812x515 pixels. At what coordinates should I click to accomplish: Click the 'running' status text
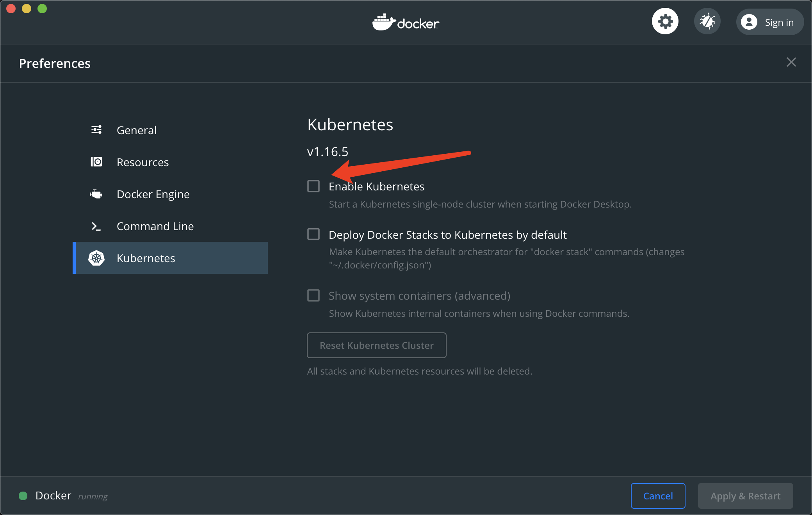pos(93,497)
